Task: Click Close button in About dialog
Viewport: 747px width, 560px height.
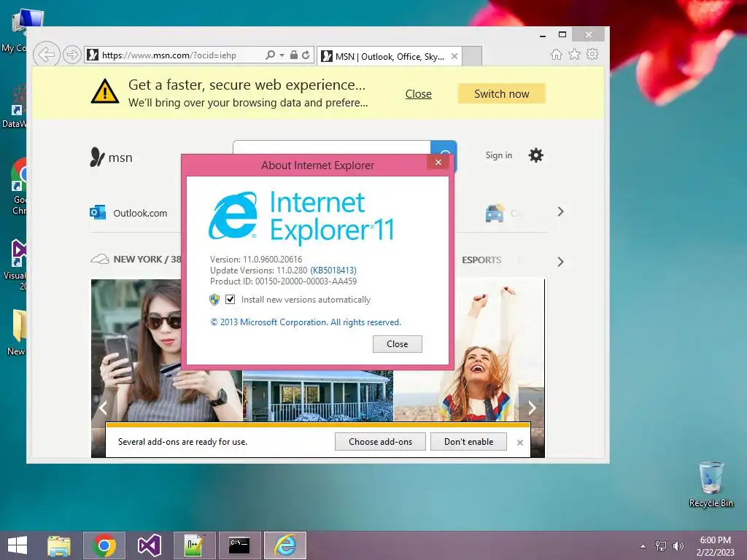Action: click(x=398, y=344)
